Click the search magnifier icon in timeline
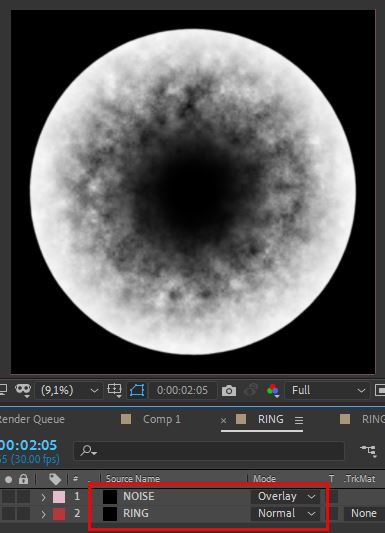385x533 pixels. 88,451
